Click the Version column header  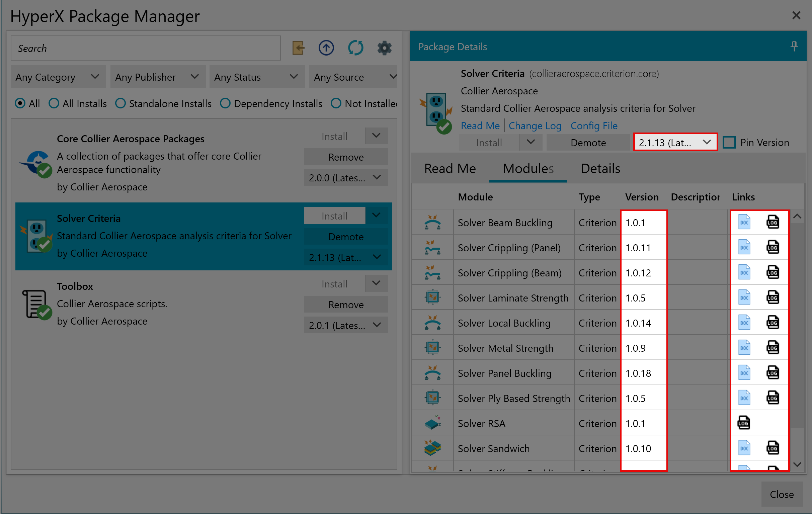(x=642, y=197)
